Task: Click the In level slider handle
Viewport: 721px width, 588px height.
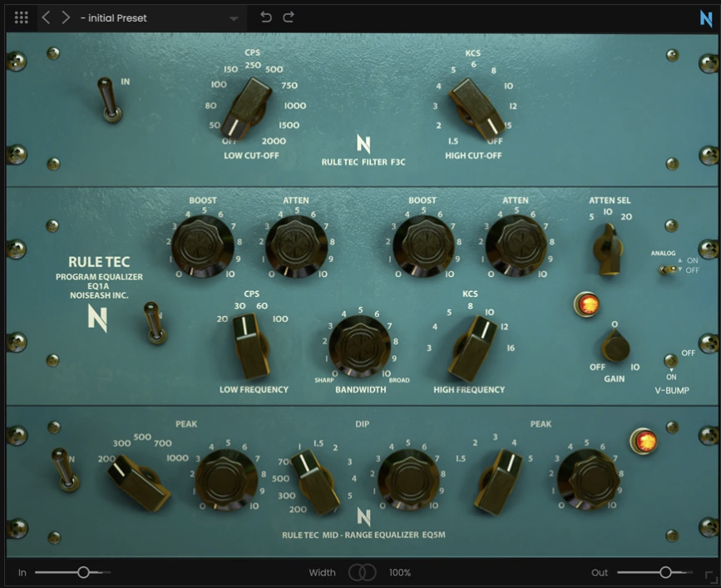Action: tap(83, 572)
